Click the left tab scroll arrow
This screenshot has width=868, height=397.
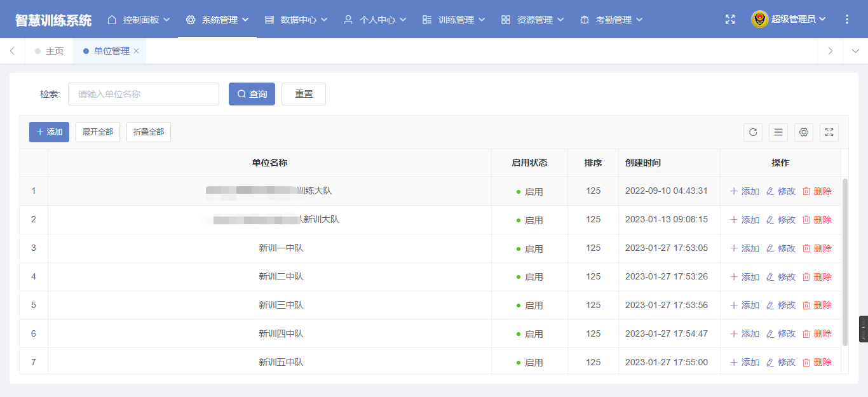coord(12,51)
